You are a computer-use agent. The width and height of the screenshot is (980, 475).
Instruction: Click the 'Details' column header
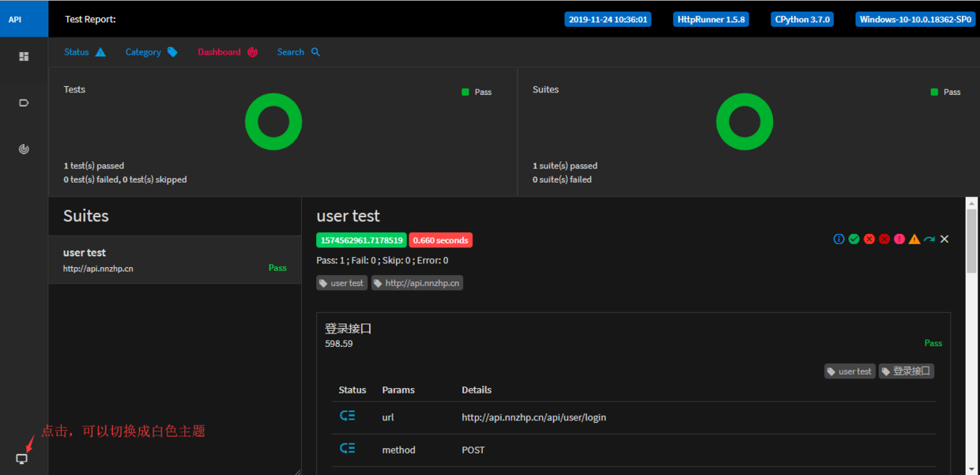click(x=477, y=390)
